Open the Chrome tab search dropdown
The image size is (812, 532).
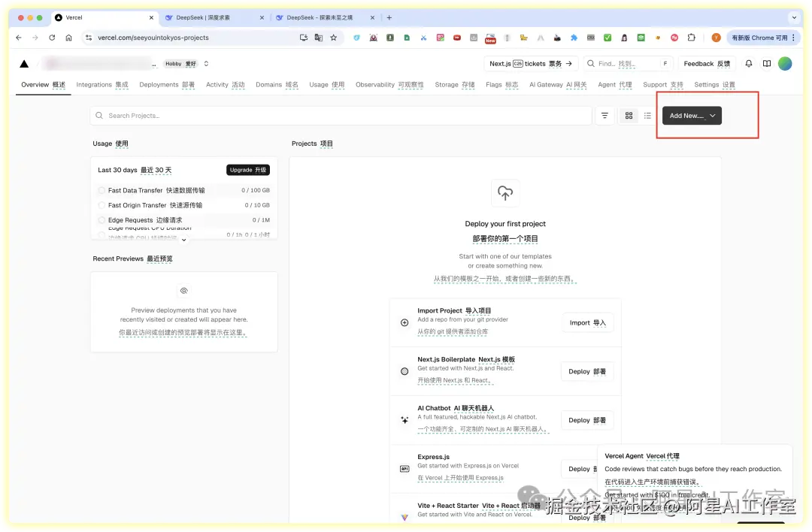pos(794,17)
